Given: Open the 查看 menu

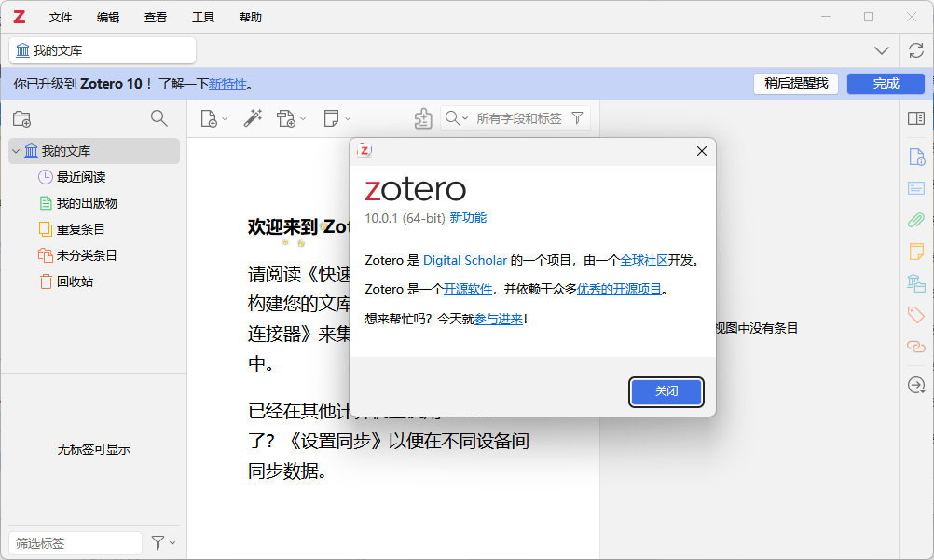Looking at the screenshot, I should [x=156, y=18].
